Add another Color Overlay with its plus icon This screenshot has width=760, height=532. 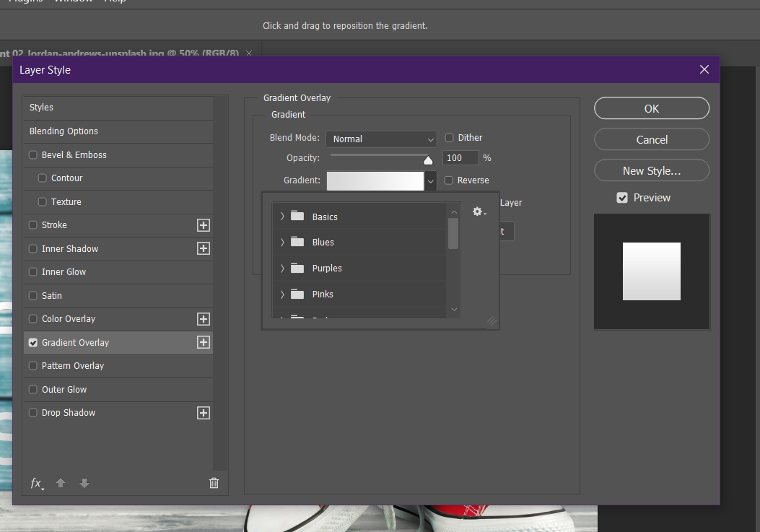203,318
